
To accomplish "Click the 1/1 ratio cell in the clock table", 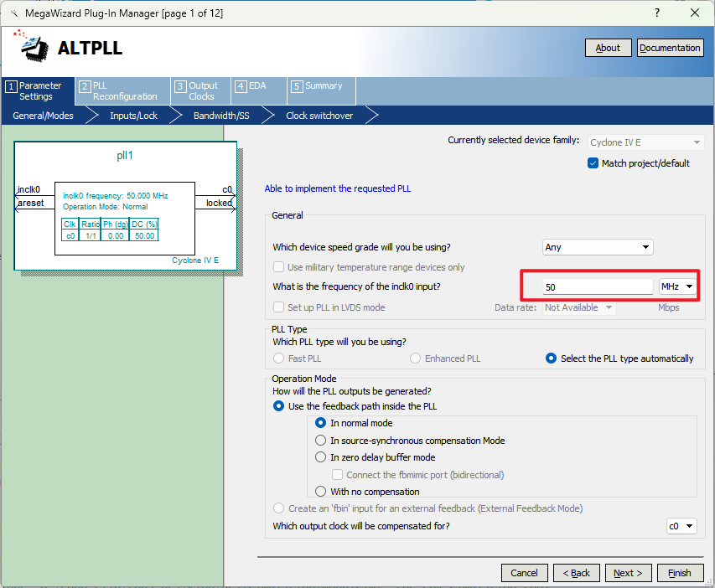I will 91,235.
